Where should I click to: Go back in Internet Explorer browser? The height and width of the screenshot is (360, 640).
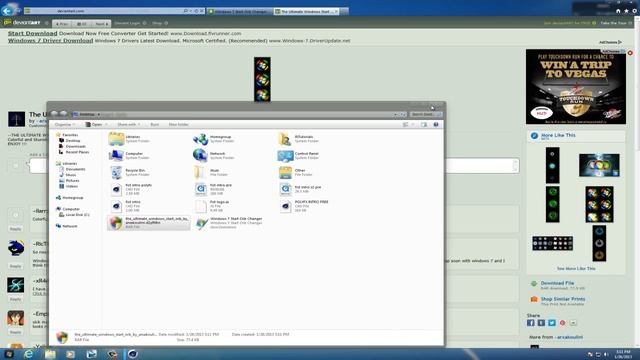[x=7, y=11]
